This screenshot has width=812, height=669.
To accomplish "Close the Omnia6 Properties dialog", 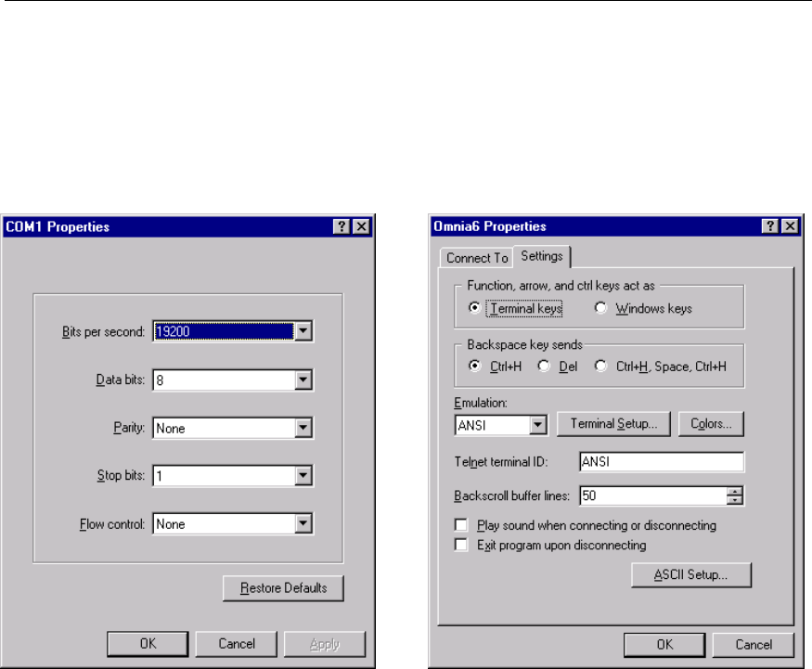I will coord(791,226).
